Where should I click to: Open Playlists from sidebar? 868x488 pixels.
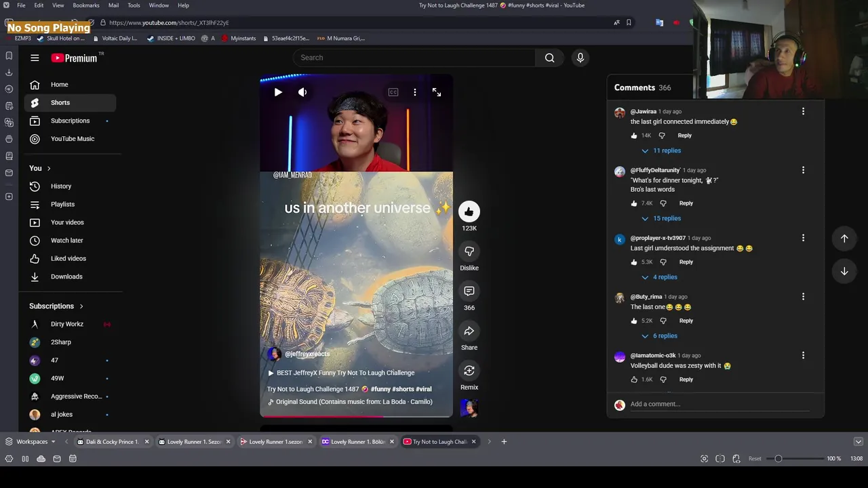[x=70, y=204]
